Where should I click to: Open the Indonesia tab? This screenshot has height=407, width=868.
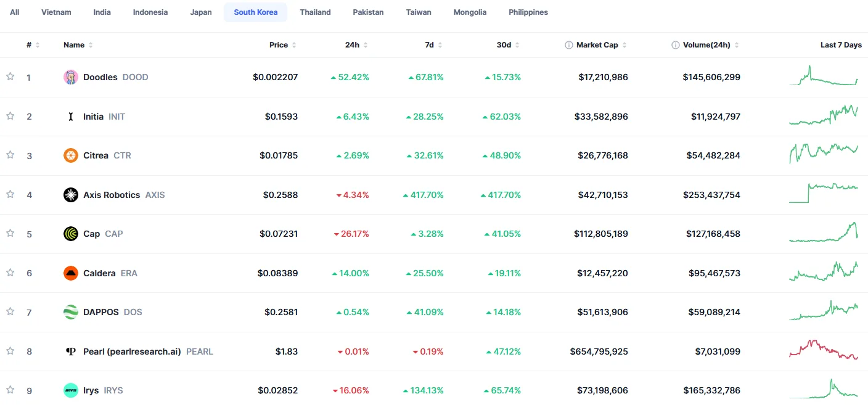click(x=150, y=12)
